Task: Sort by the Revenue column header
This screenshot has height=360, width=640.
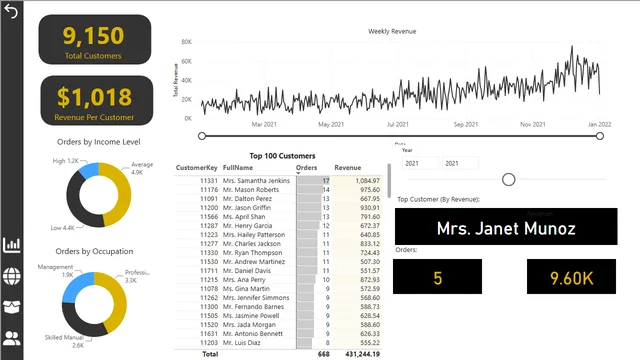Action: pyautogui.click(x=347, y=168)
